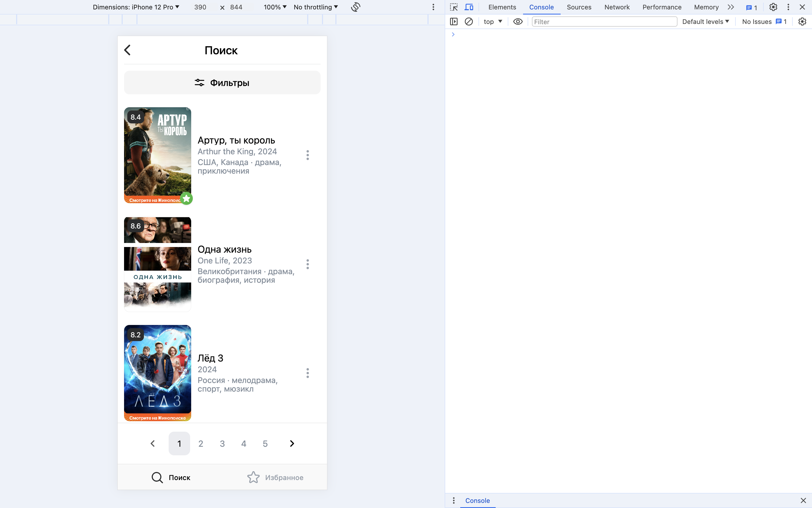Switch to the Избранное bottom tab

pos(275,477)
